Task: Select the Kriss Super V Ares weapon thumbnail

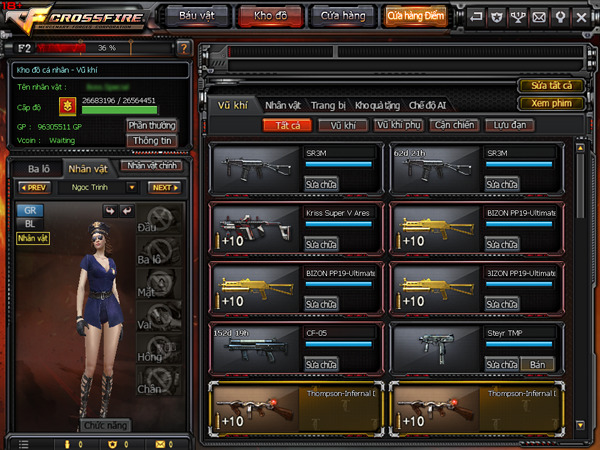Action: 256,228
